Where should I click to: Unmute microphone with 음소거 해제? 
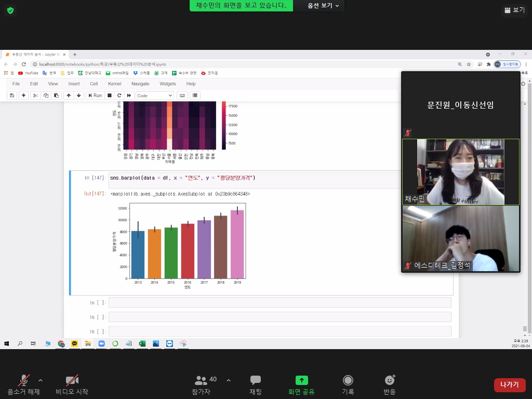tap(23, 384)
